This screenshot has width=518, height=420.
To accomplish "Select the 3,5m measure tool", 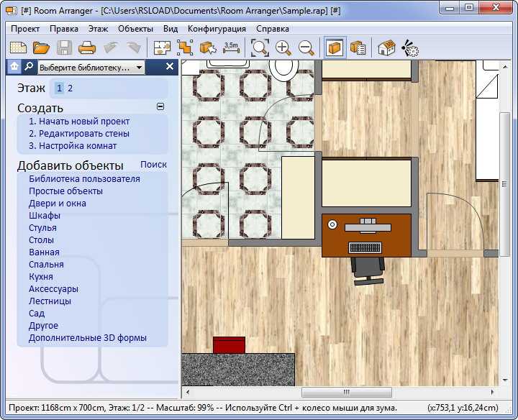I will point(231,48).
